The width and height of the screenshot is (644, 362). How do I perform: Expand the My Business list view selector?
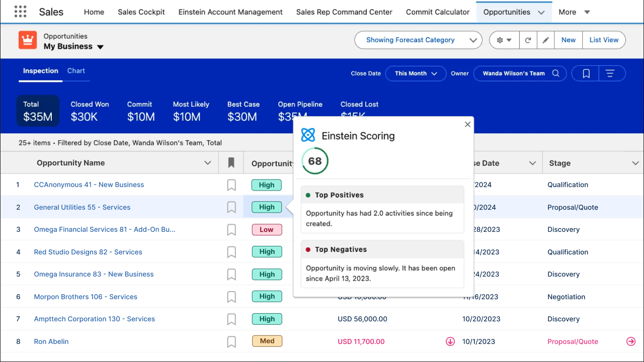pyautogui.click(x=100, y=47)
